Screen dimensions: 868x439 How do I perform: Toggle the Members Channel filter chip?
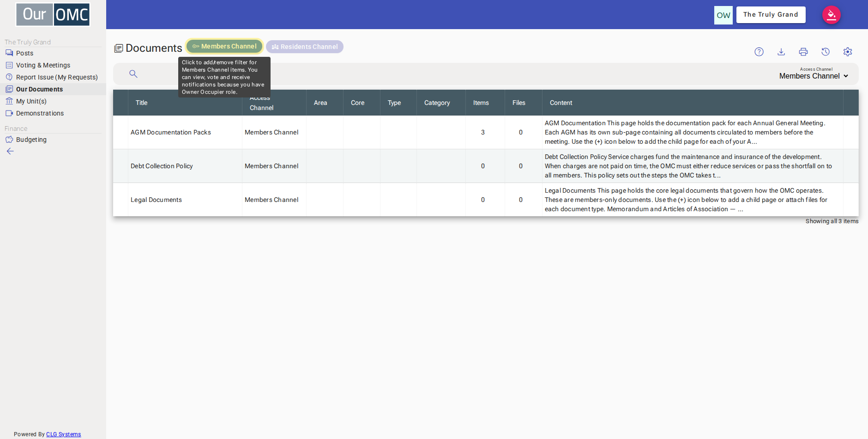(x=224, y=46)
